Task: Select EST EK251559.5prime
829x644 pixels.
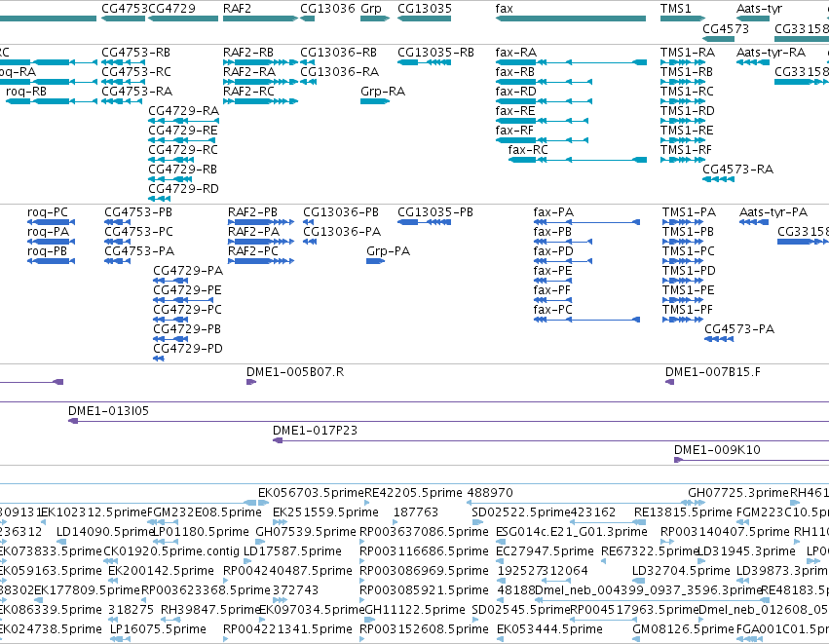Action: pos(325,512)
